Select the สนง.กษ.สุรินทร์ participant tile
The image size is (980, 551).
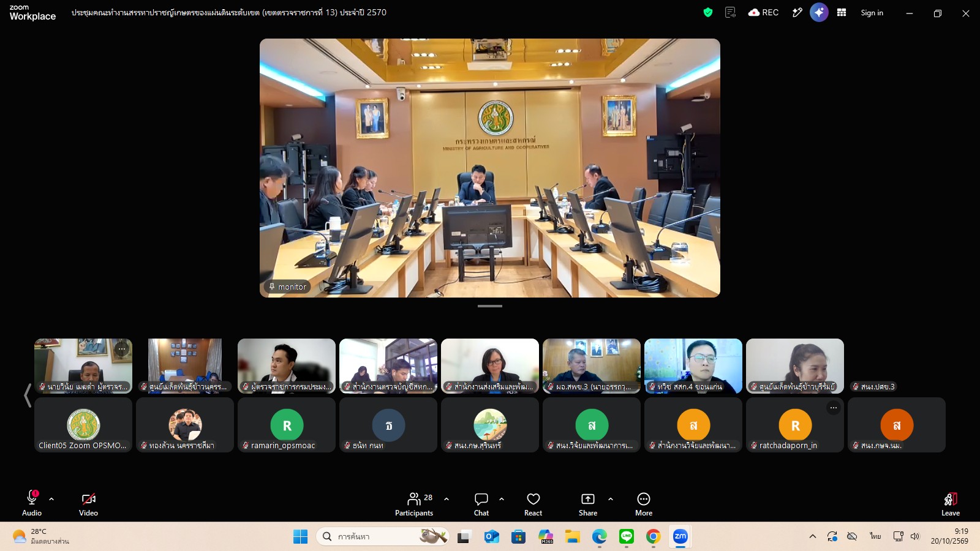tap(490, 425)
